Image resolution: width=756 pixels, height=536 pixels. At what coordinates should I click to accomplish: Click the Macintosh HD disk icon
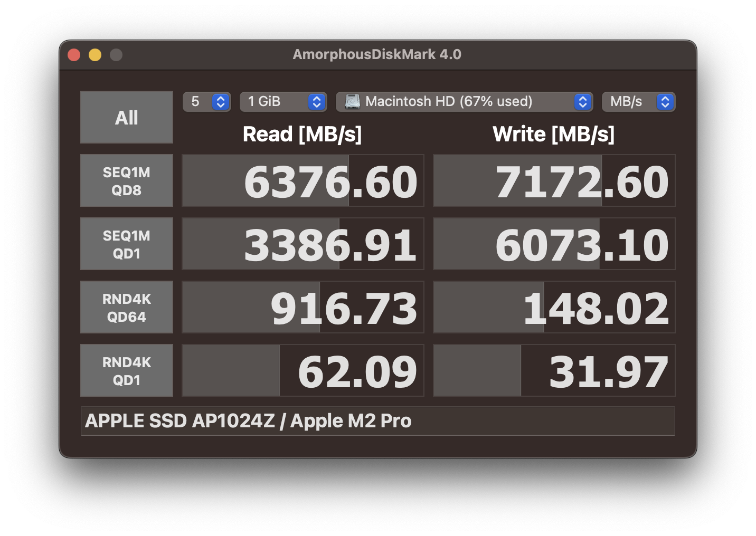[x=352, y=101]
